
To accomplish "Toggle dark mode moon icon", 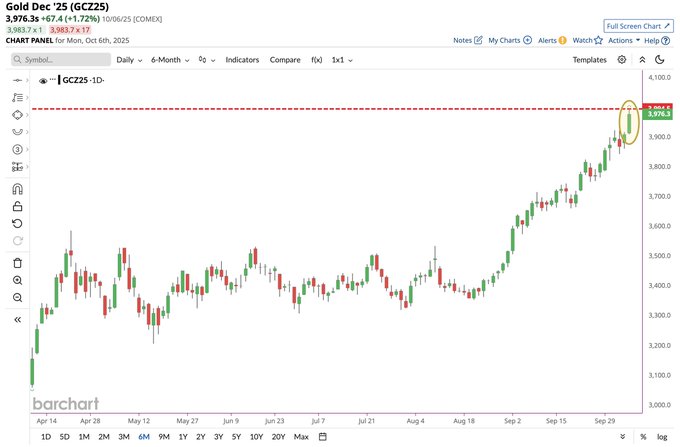I will click(x=660, y=60).
